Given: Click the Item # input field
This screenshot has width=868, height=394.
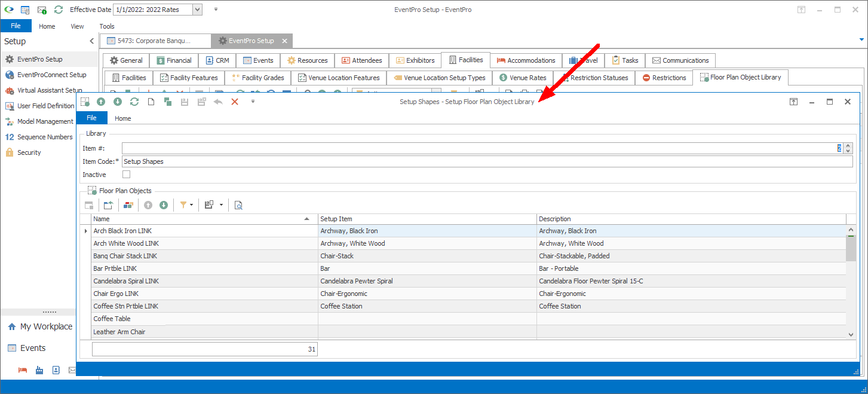Looking at the screenshot, I should (x=483, y=148).
